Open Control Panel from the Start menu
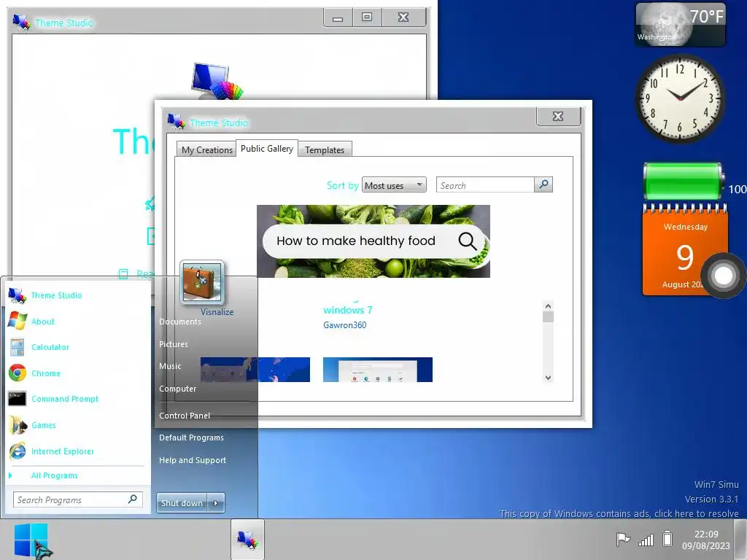The width and height of the screenshot is (747, 560). (185, 416)
